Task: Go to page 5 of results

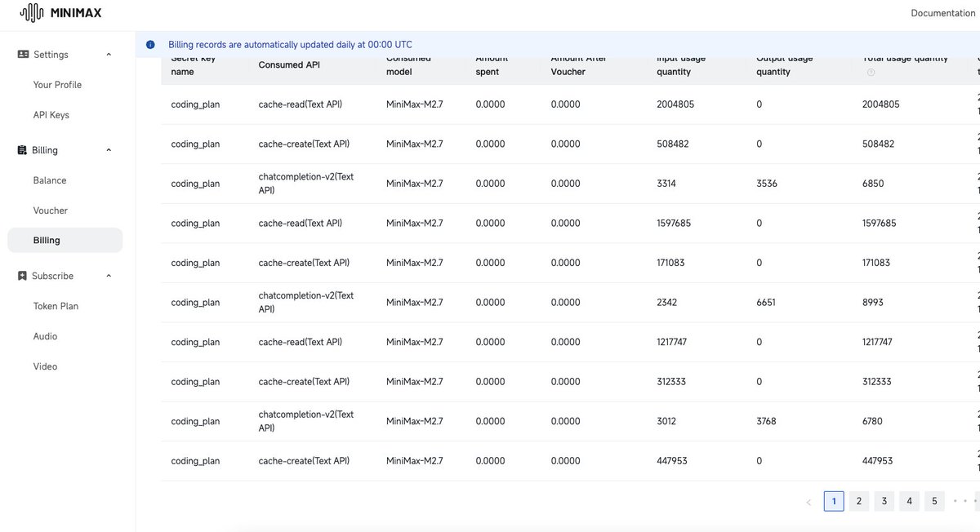Action: [934, 501]
